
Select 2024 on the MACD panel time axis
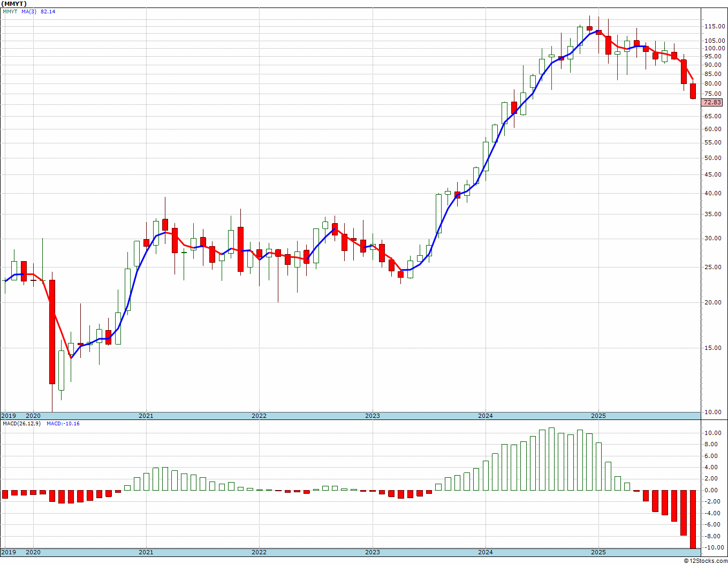pyautogui.click(x=486, y=552)
